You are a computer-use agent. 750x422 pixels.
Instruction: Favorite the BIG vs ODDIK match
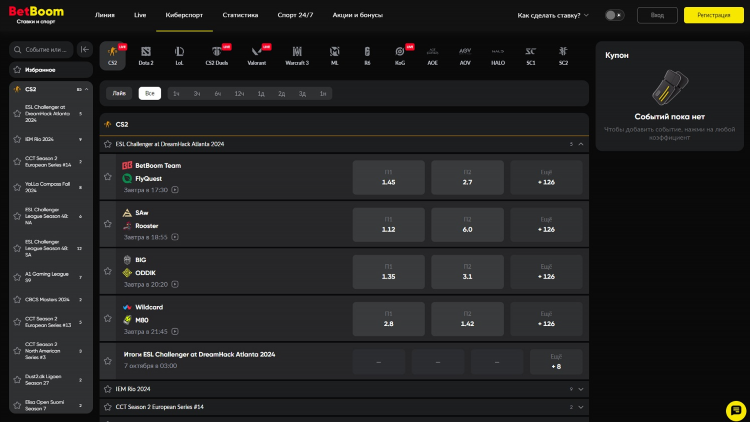click(108, 271)
